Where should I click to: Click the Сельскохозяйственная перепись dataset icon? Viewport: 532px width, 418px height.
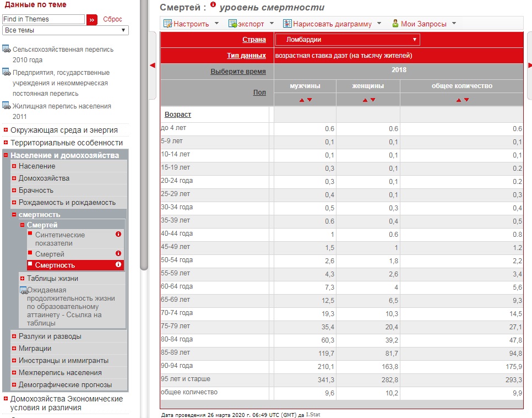pos(7,49)
